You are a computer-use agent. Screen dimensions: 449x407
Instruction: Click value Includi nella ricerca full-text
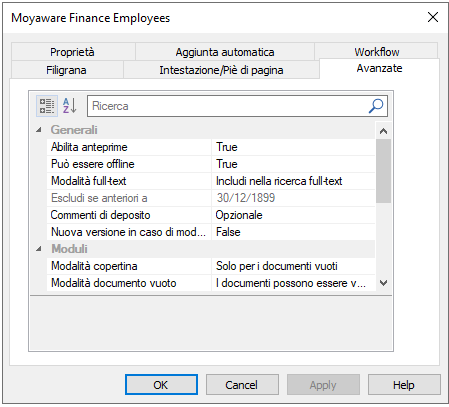(293, 181)
